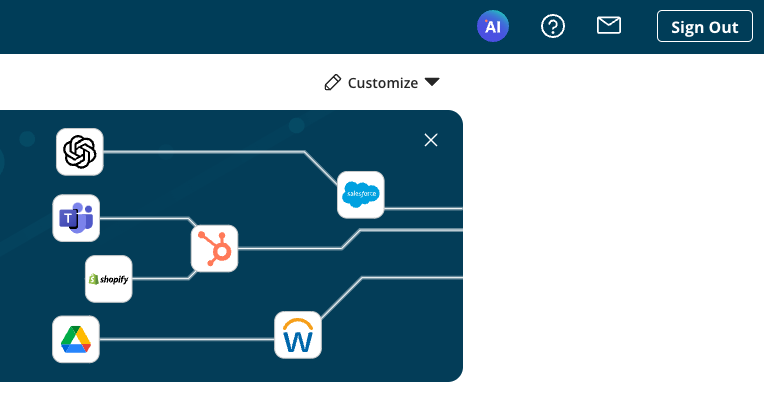Click the Shopify logo tile
Screen dimensions: 764x403
(109, 279)
